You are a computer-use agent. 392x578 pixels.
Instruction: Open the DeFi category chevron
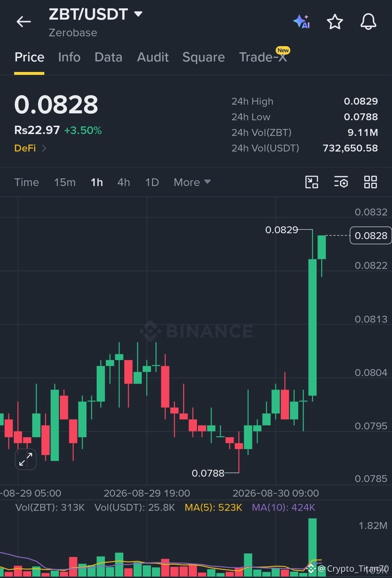(44, 148)
